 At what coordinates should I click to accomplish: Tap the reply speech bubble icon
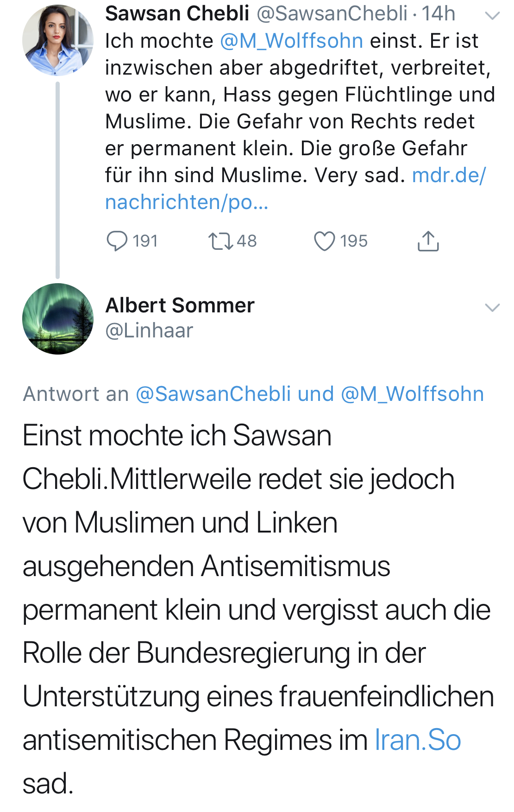pos(117,241)
